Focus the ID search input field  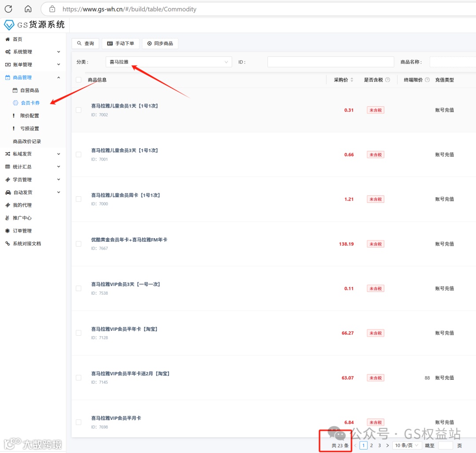(x=331, y=62)
